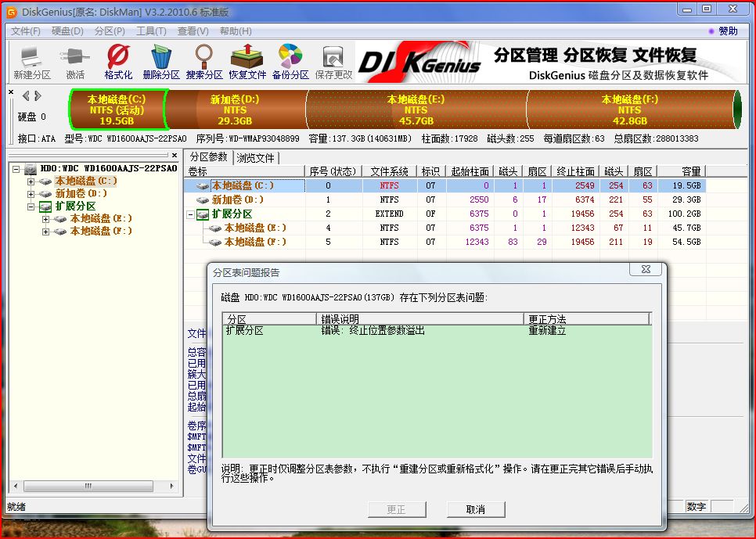756x539 pixels.
Task: Open the 工具(T) menu
Action: (x=151, y=31)
